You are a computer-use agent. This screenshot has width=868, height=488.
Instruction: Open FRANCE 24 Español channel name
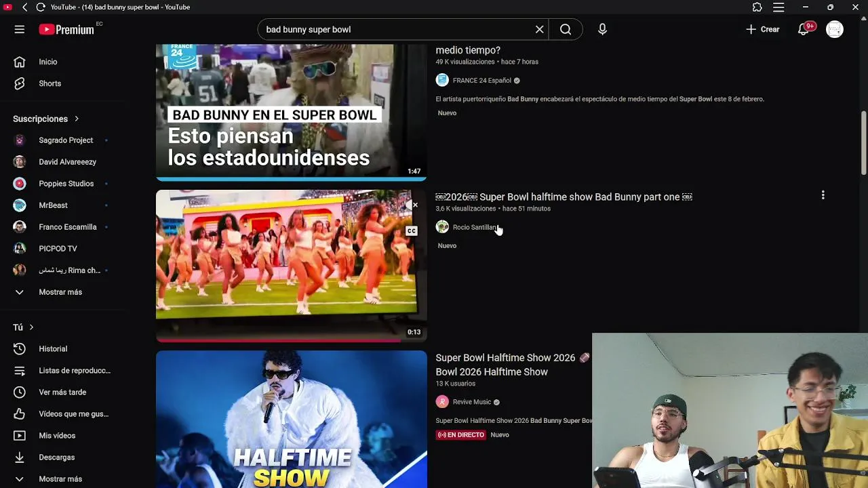(x=482, y=80)
